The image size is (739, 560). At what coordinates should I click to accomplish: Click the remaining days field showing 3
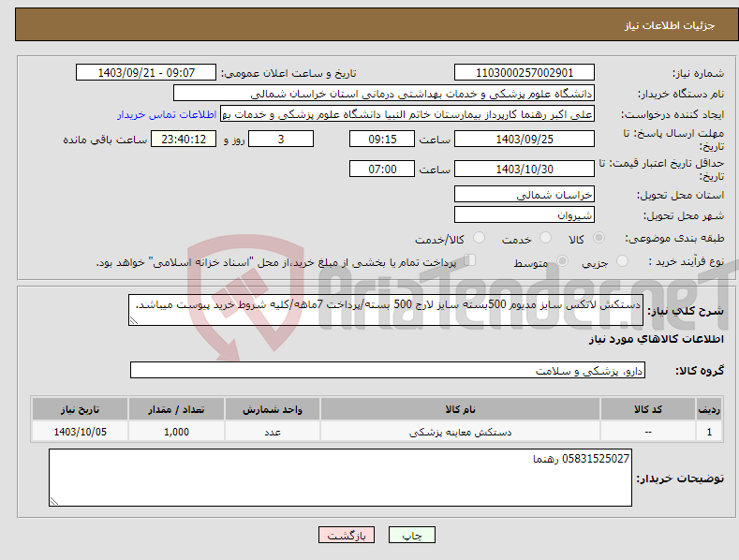pyautogui.click(x=281, y=139)
